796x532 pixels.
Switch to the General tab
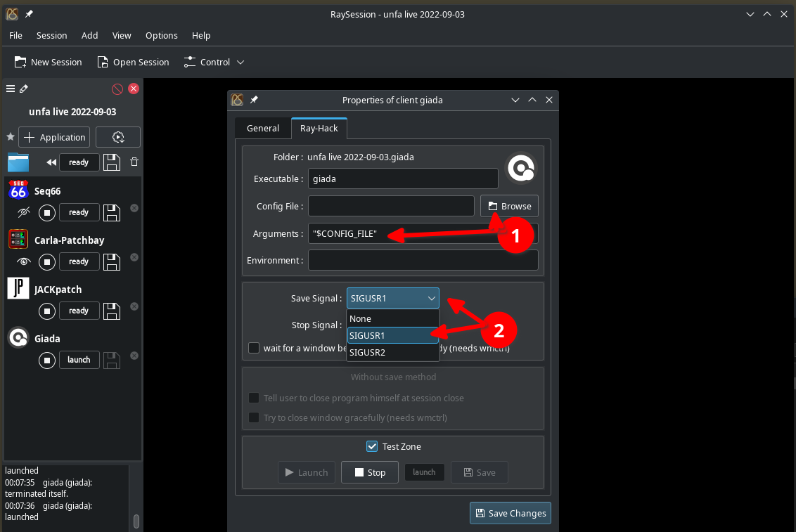(263, 129)
